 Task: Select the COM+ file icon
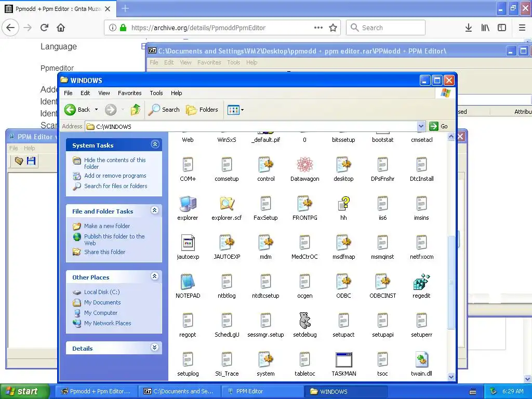188,165
